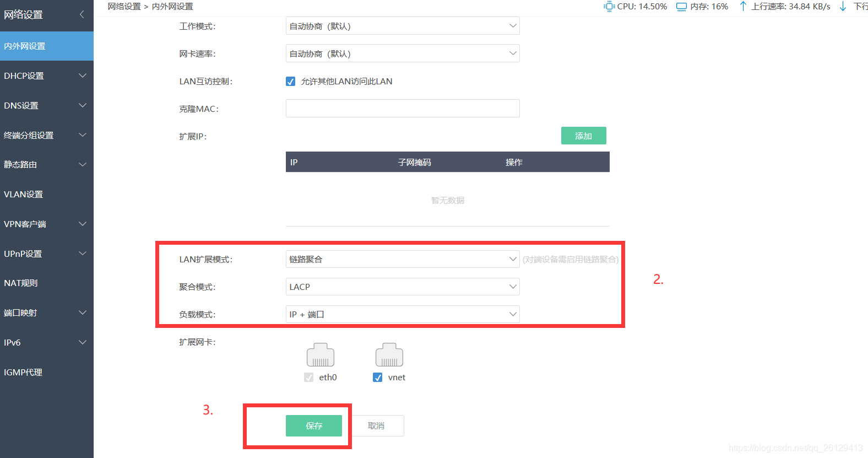This screenshot has width=868, height=458.
Task: Open the 网卡速率 dropdown
Action: coord(403,53)
